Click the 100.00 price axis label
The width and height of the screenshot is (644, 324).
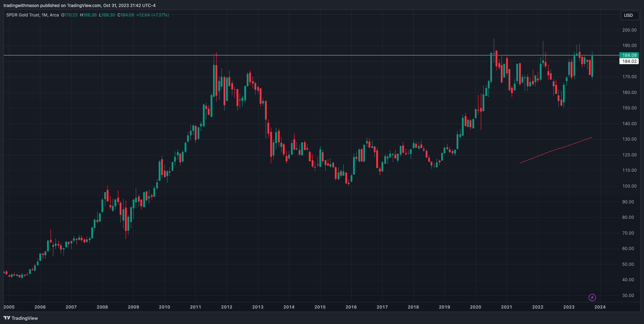[629, 186]
